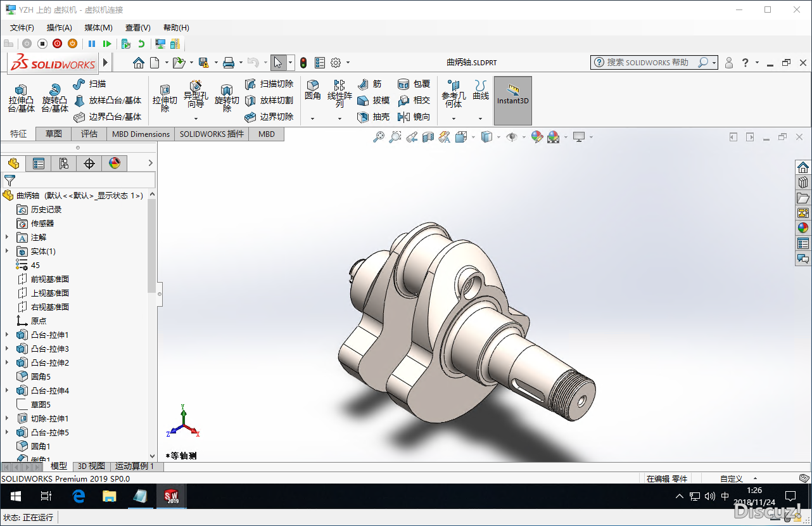This screenshot has width=812, height=526.
Task: Choose the 扫描切除 swept cut tool
Action: [x=269, y=84]
